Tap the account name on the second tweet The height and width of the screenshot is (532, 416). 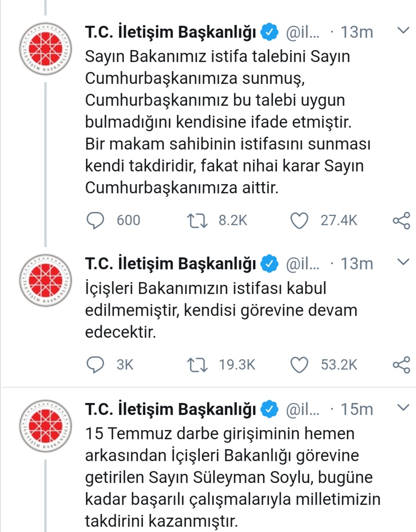click(x=170, y=263)
